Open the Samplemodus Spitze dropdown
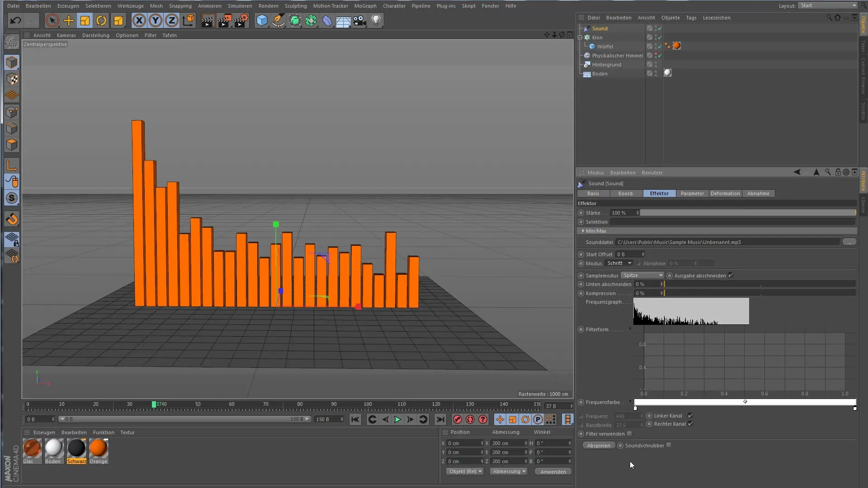The height and width of the screenshot is (488, 868). 642,275
